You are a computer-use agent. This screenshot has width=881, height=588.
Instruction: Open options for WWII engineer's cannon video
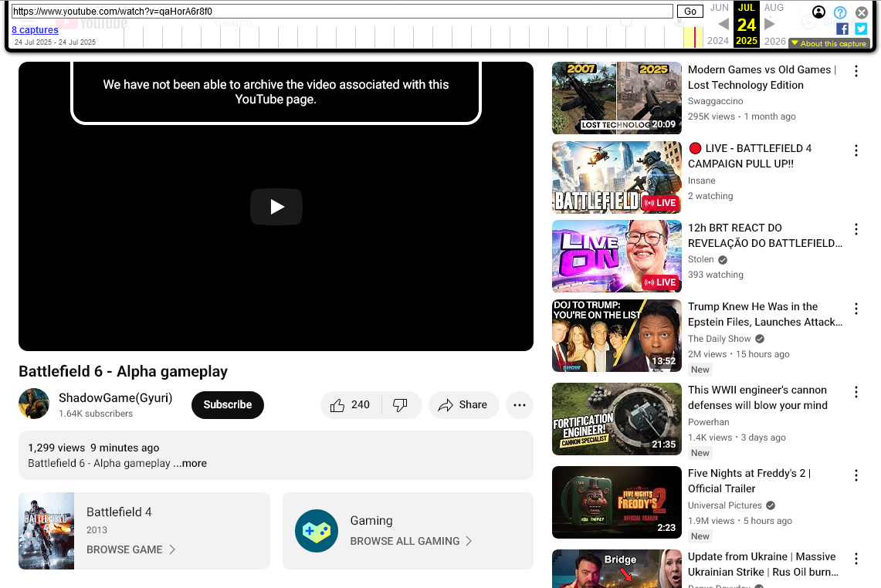pyautogui.click(x=856, y=392)
